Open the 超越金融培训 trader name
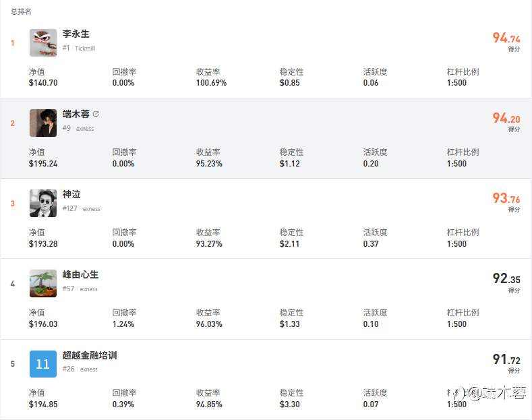532x420 pixels. click(x=89, y=355)
